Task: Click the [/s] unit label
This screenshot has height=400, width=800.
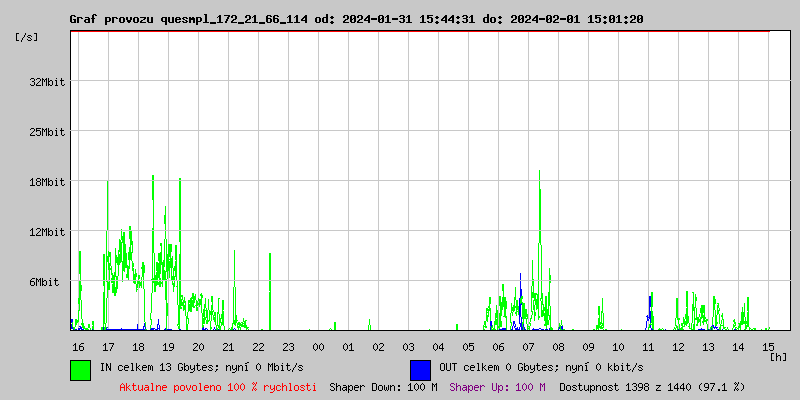Action: [27, 37]
